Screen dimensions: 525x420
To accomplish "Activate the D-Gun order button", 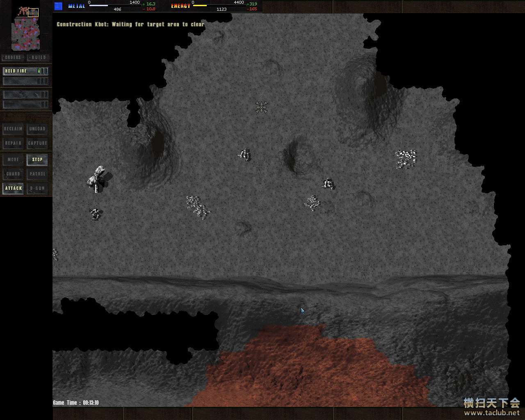I will point(37,188).
